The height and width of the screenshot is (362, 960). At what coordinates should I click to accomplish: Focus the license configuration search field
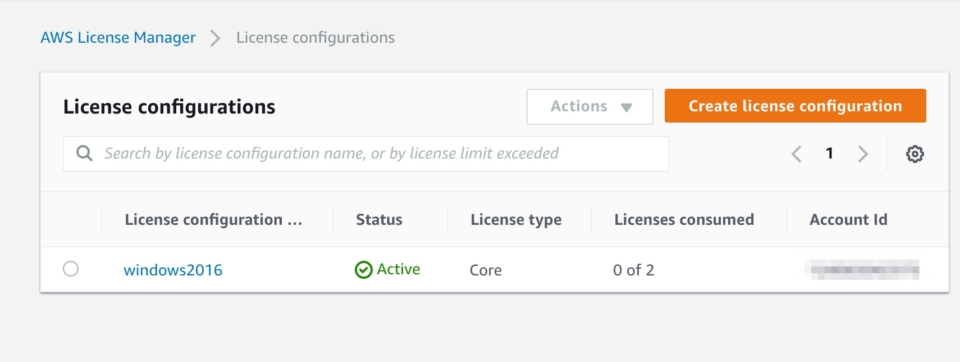pyautogui.click(x=366, y=154)
